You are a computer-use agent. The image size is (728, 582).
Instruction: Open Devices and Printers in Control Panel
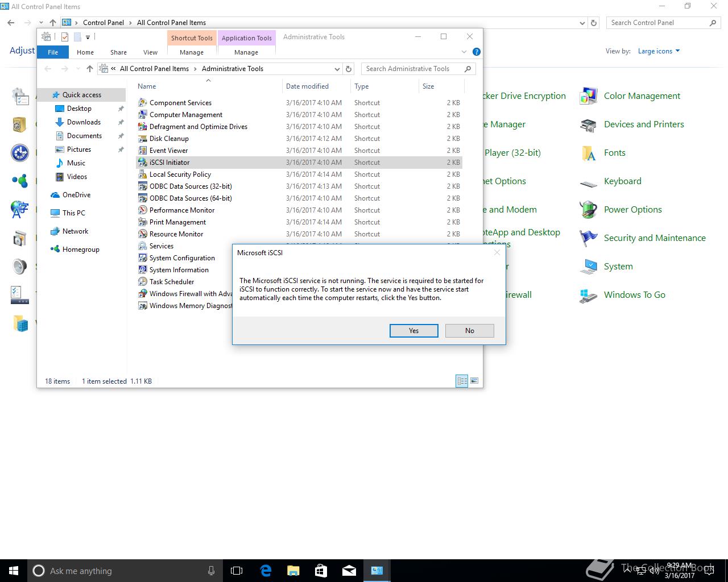click(644, 124)
